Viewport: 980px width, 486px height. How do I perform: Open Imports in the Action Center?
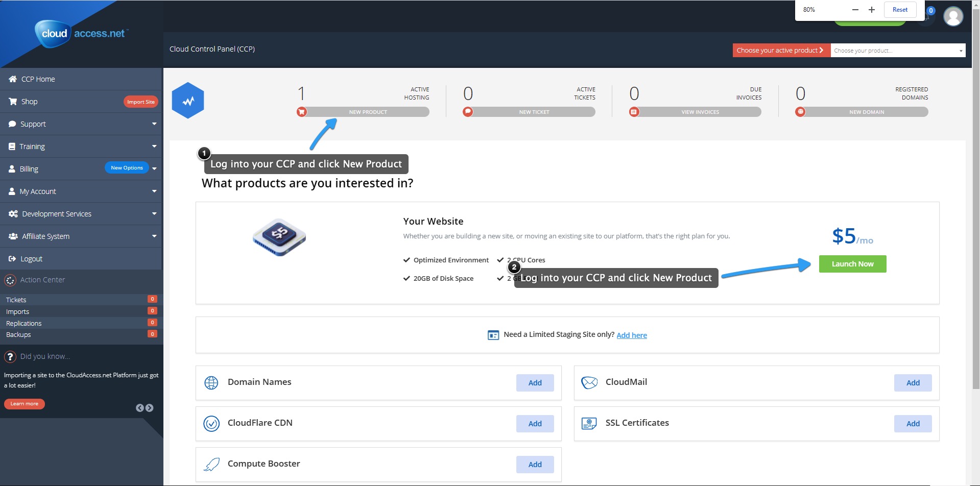[81, 311]
